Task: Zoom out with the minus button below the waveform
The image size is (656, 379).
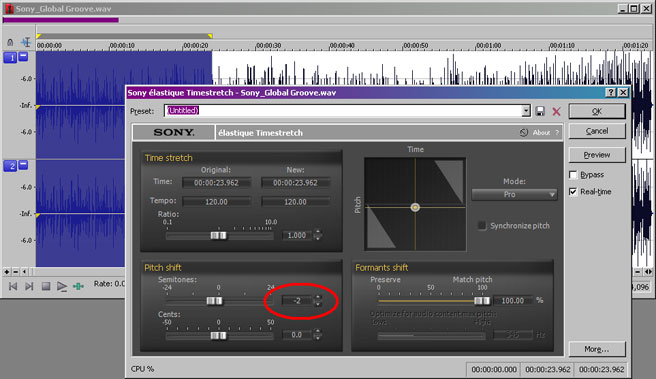Action: pos(15,272)
